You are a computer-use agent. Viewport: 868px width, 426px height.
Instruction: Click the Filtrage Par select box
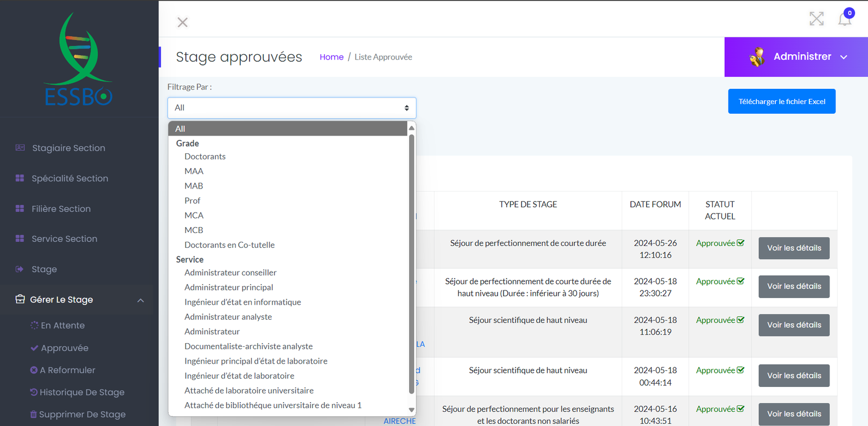coord(291,108)
